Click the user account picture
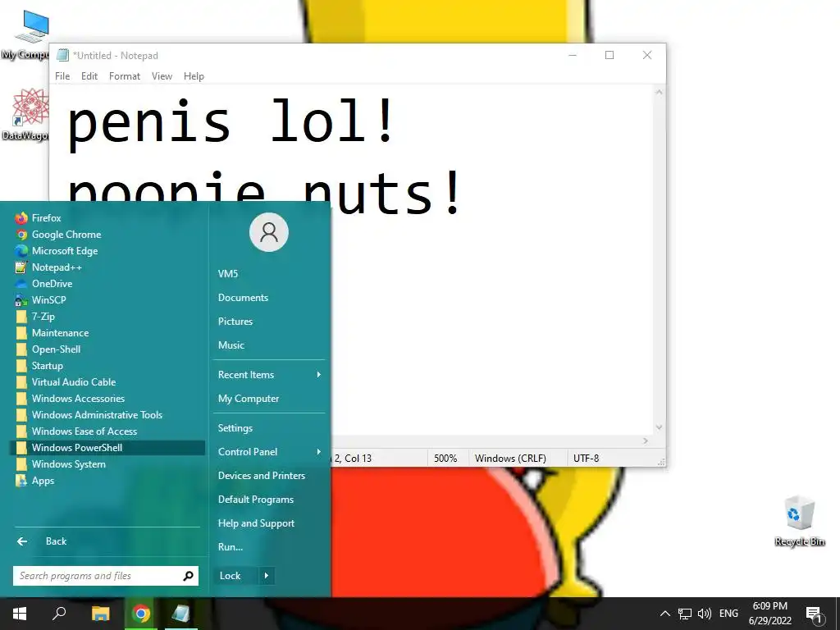 pos(269,232)
